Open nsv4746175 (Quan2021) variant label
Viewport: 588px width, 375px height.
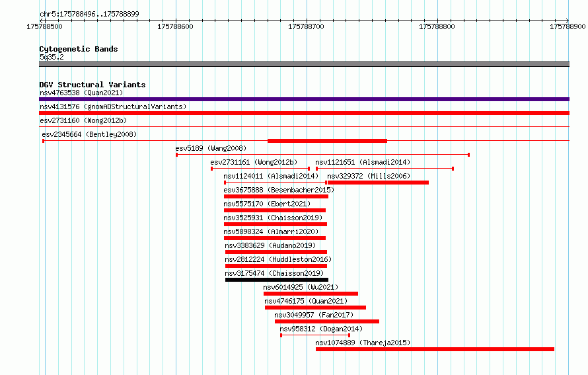[x=306, y=301]
